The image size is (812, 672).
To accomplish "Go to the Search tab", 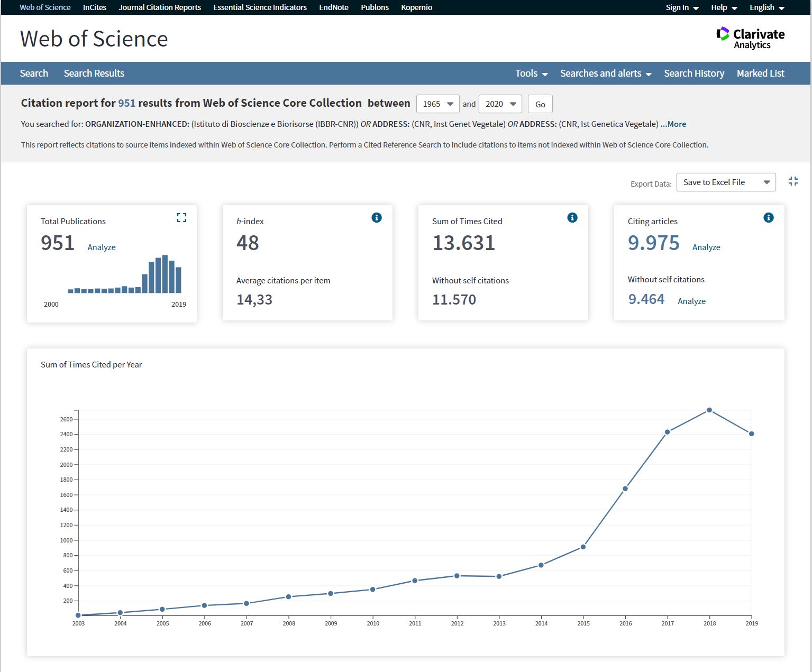I will pos(34,73).
